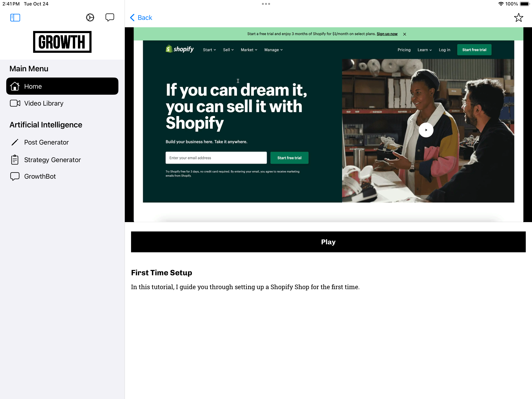532x399 pixels.
Task: Open Video Library menu item
Action: [62, 103]
